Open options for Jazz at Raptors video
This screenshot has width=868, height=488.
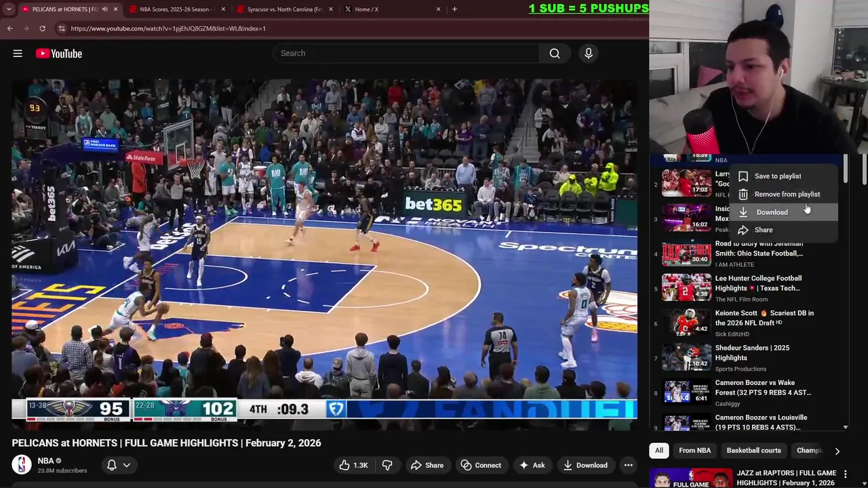point(845,474)
